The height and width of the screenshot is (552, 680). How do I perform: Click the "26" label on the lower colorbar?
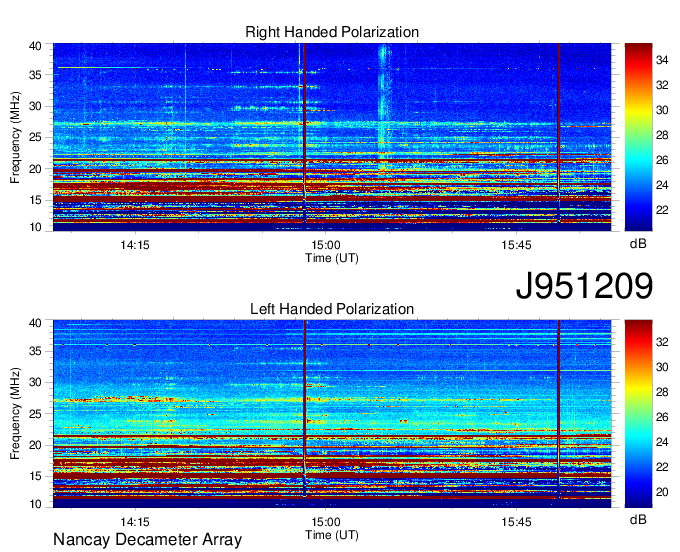(x=662, y=417)
